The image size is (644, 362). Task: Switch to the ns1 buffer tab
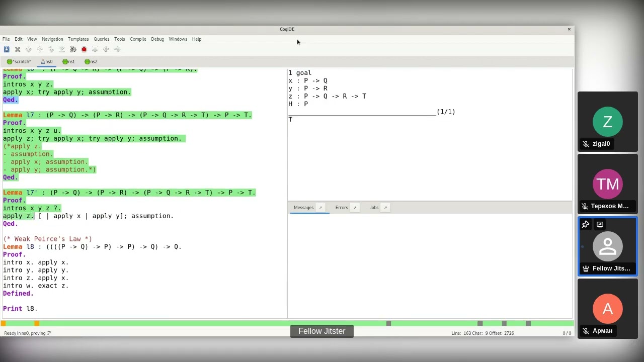pos(68,62)
